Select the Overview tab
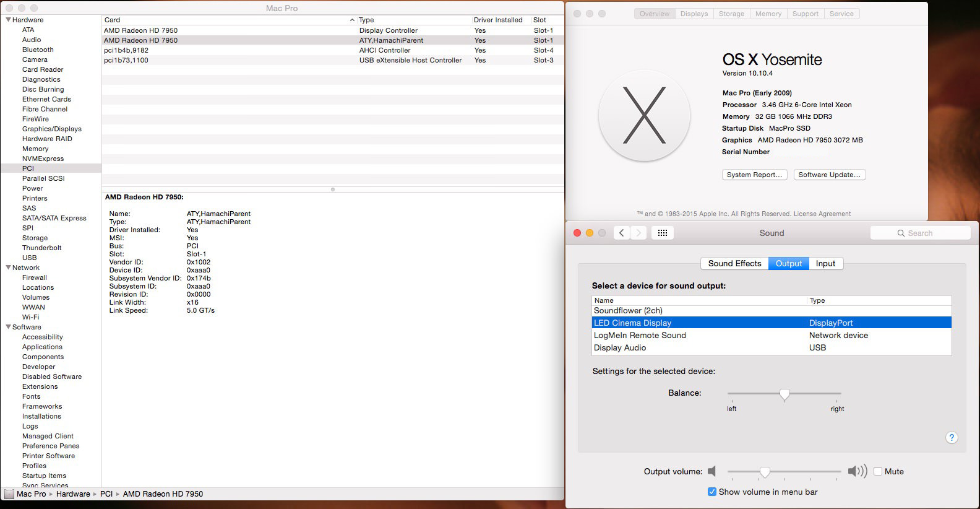980x509 pixels. pyautogui.click(x=655, y=14)
